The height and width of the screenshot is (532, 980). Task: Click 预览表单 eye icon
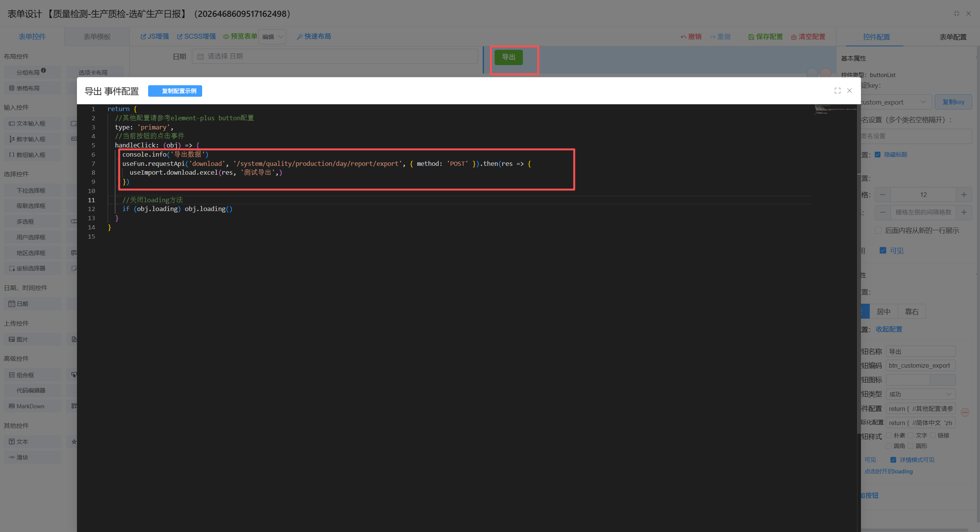coord(226,37)
